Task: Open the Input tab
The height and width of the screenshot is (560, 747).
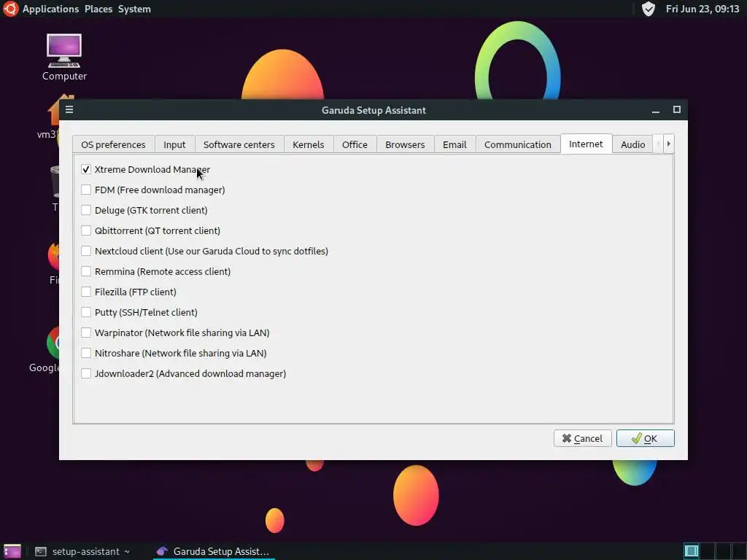Action: (x=174, y=144)
